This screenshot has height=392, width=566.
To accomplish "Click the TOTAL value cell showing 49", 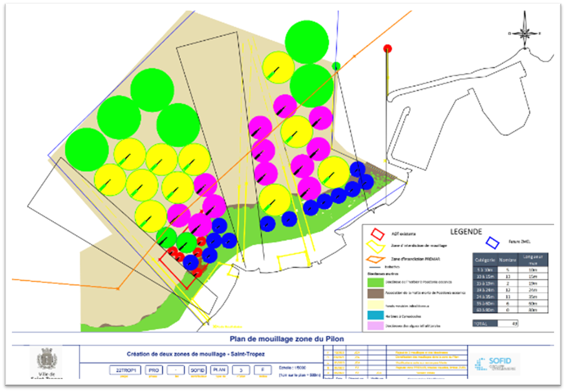I will pyautogui.click(x=508, y=323).
